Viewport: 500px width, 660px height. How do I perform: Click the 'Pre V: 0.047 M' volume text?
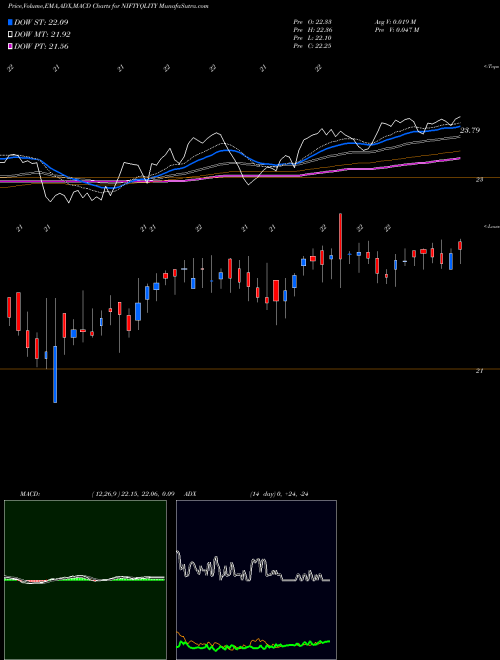point(396,30)
